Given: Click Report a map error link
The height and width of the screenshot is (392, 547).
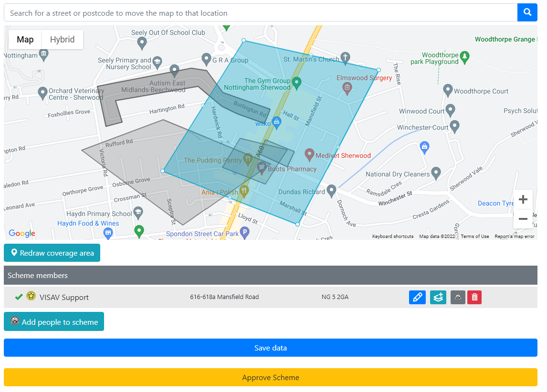Looking at the screenshot, I should pyautogui.click(x=514, y=236).
